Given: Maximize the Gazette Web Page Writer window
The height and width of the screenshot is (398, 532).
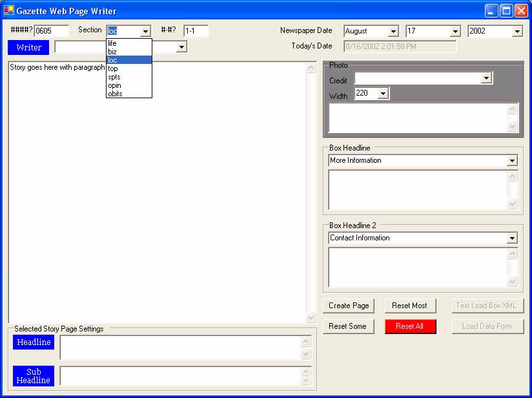Looking at the screenshot, I should click(506, 11).
